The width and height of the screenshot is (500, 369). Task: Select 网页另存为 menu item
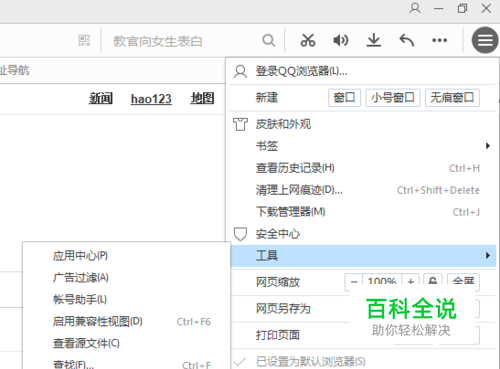pyautogui.click(x=283, y=309)
